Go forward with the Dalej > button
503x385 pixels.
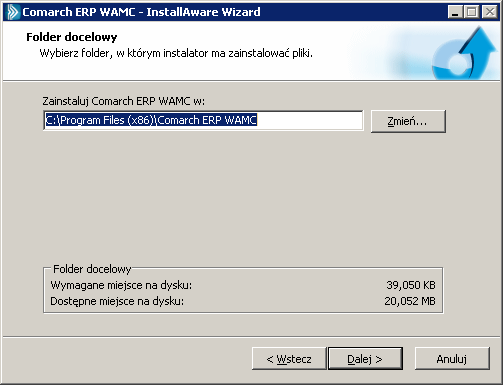click(365, 359)
